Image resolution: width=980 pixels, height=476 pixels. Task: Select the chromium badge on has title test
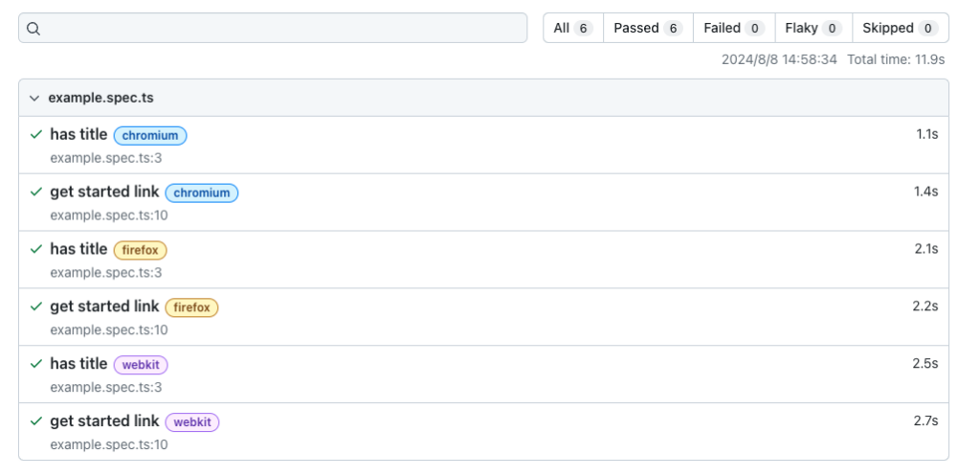(150, 136)
